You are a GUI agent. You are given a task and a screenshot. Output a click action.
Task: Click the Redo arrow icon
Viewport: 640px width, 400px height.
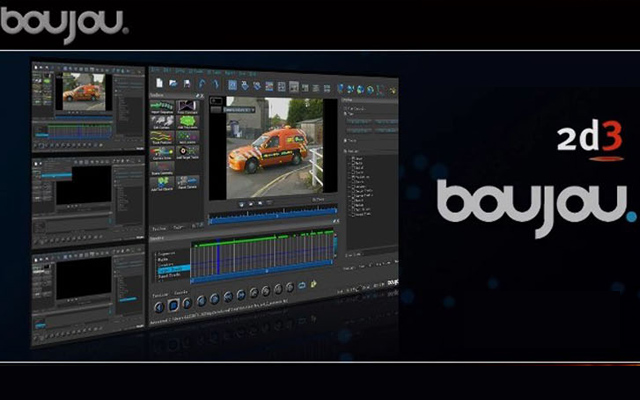pos(216,84)
